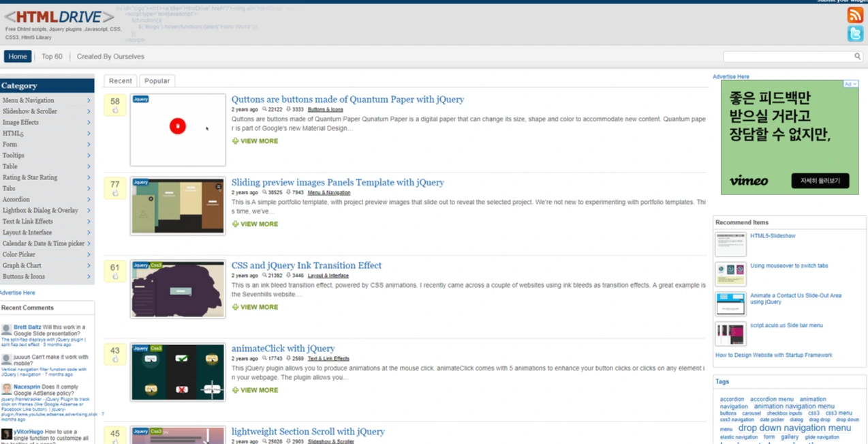The height and width of the screenshot is (444, 868).
Task: Click the Advertise Here link under the category list
Action: [17, 293]
